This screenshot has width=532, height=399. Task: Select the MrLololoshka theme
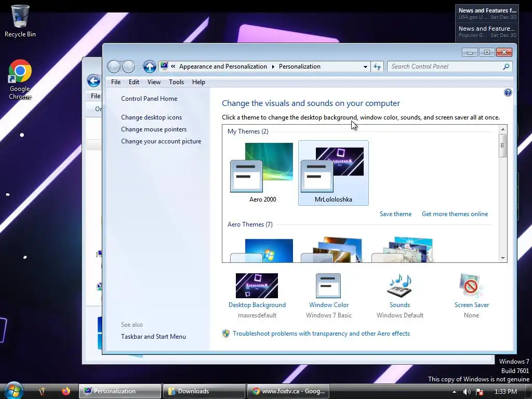(x=333, y=172)
